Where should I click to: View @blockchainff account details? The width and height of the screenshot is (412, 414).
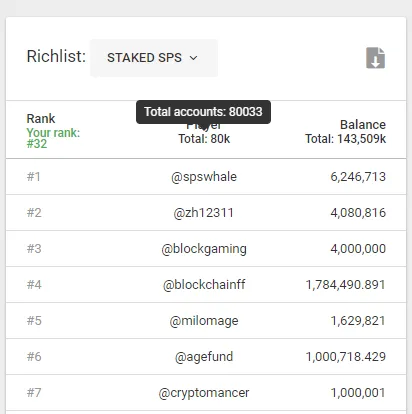point(204,285)
